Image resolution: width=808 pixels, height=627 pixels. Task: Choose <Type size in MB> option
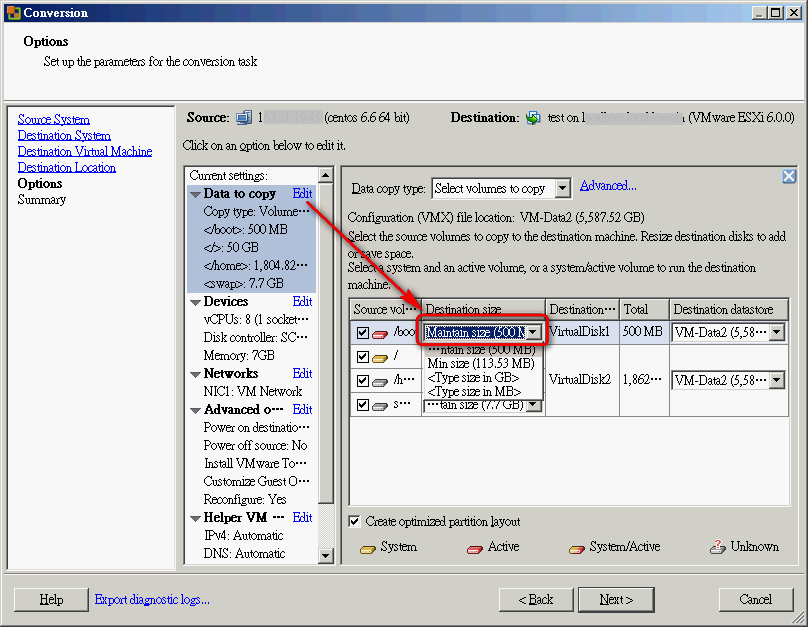tap(482, 392)
